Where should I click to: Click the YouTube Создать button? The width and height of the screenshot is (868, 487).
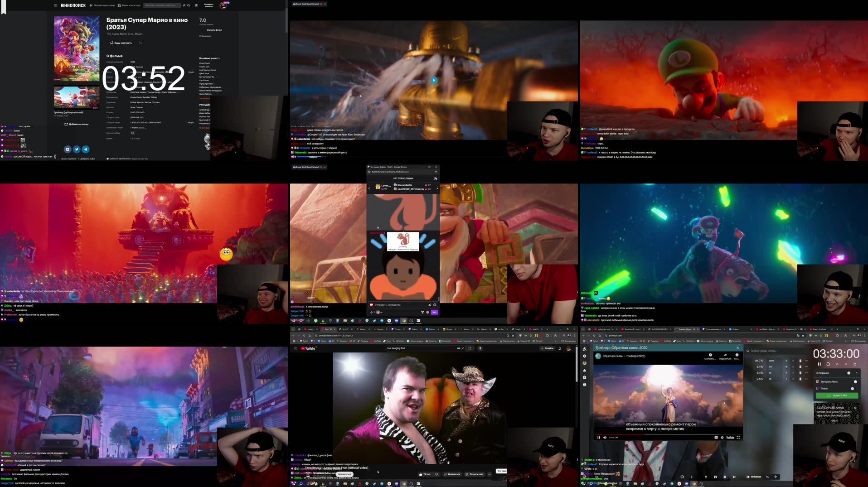click(x=547, y=348)
